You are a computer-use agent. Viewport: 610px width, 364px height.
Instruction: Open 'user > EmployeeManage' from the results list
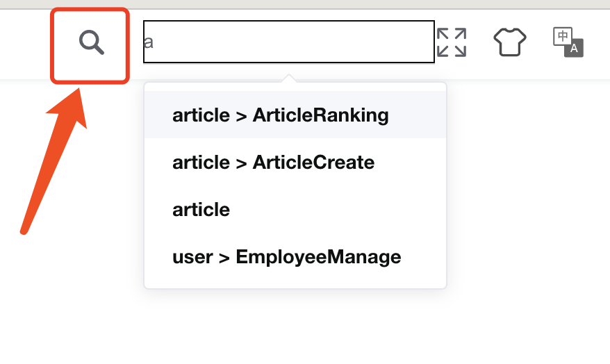(287, 257)
